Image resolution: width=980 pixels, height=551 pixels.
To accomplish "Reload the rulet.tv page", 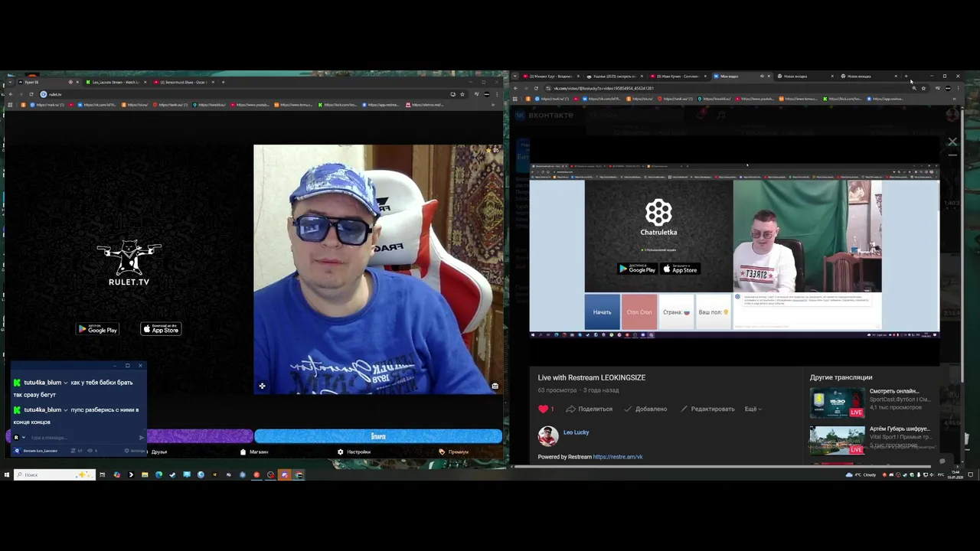I will 31,94.
